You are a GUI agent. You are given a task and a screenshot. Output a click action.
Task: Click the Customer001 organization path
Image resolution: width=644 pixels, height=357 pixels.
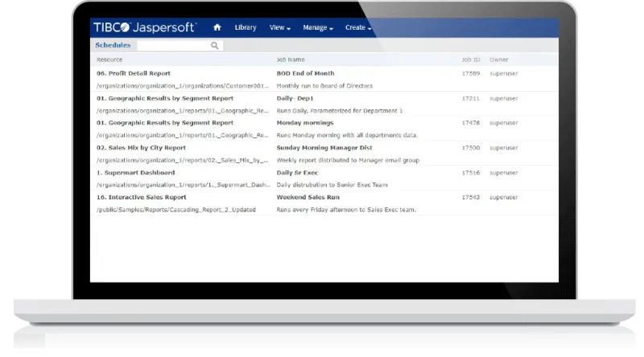[183, 86]
